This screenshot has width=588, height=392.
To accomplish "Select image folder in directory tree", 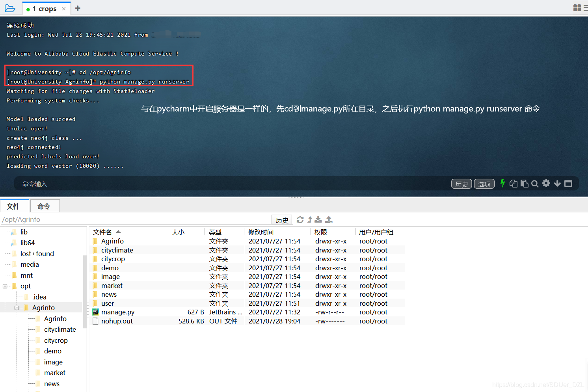I will 53,362.
